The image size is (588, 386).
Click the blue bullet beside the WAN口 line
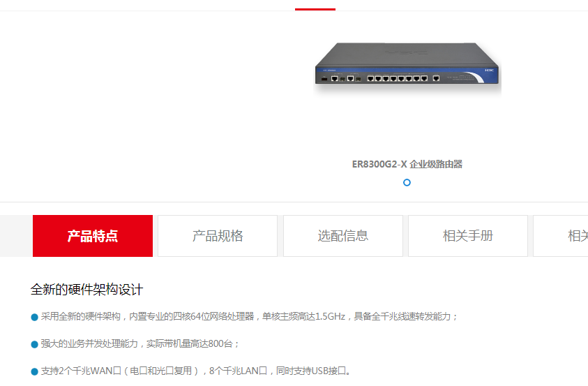34,372
